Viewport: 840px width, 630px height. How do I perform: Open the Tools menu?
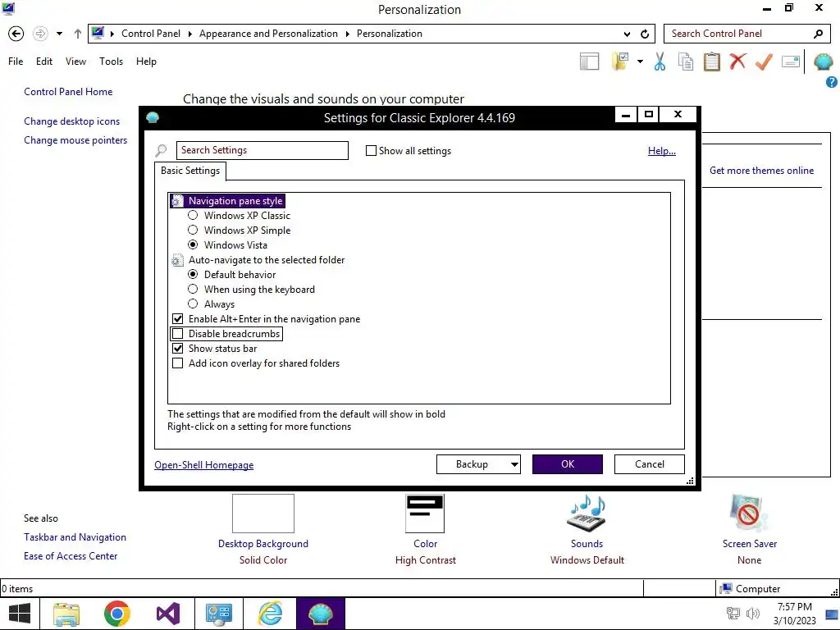(111, 62)
